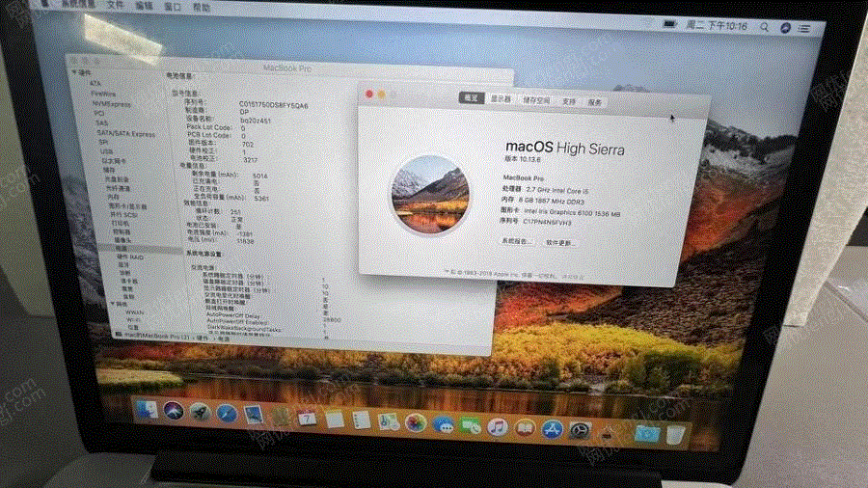868x488 pixels.
Task: Open the 窗口 menu in menu bar
Action: point(174,6)
